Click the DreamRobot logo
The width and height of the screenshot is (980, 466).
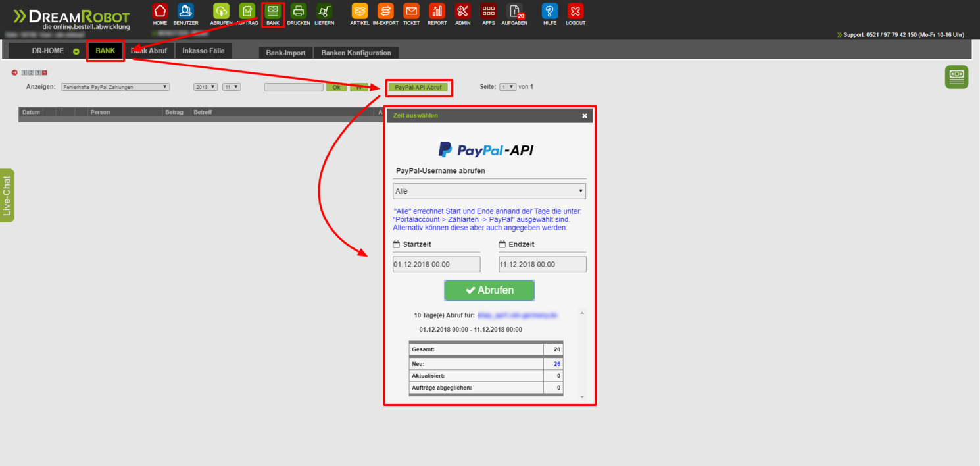(x=72, y=18)
